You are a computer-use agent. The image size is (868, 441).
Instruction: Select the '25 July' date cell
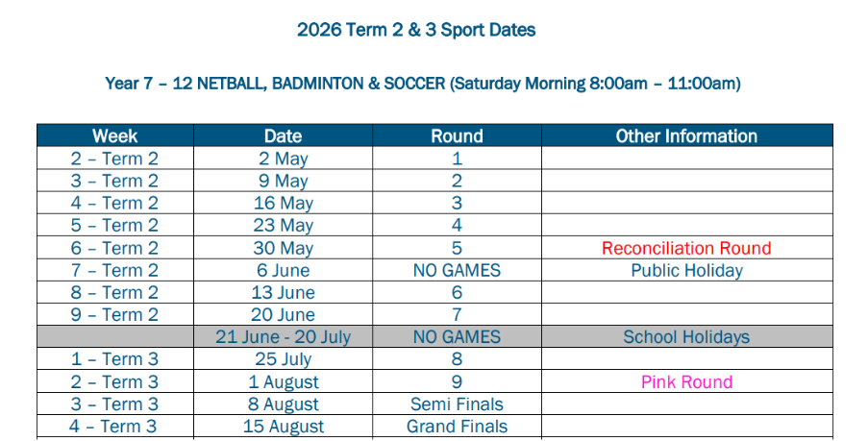tap(283, 358)
